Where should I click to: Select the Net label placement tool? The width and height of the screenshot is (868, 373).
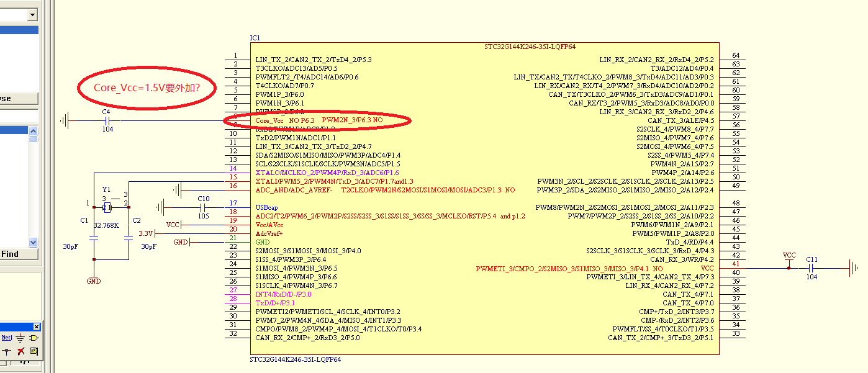[7, 338]
